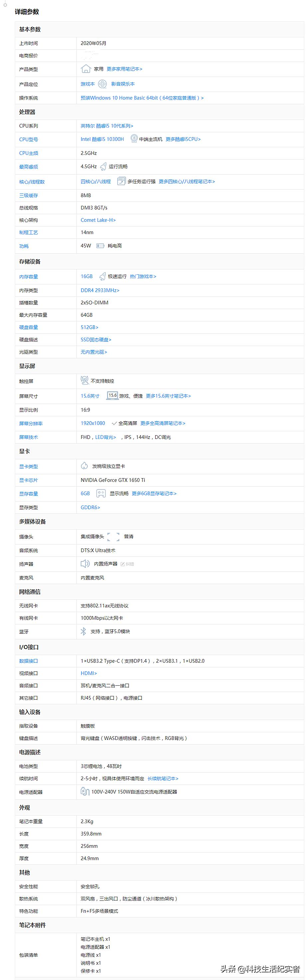Select the 支持802.11ax无线协议 text
307x980 pixels.
(x=104, y=606)
